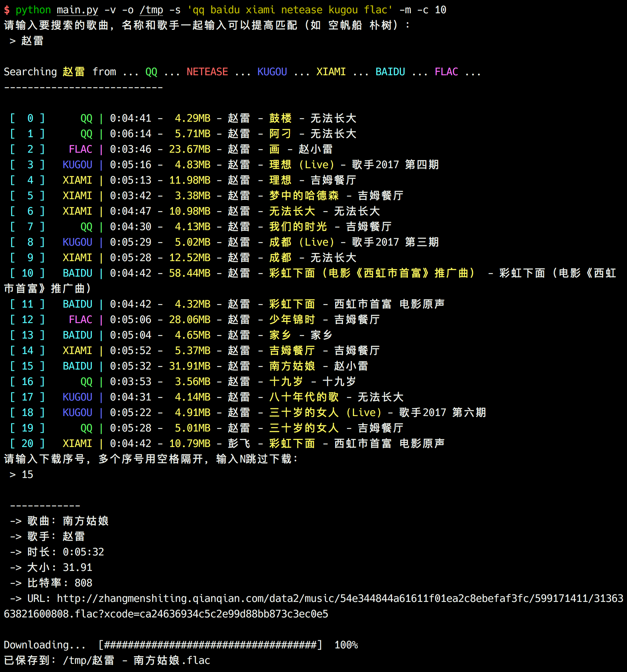Click song '三十岁的女人 (Live)' in row 18
Viewport: 627px width, 672px height.
click(x=325, y=412)
